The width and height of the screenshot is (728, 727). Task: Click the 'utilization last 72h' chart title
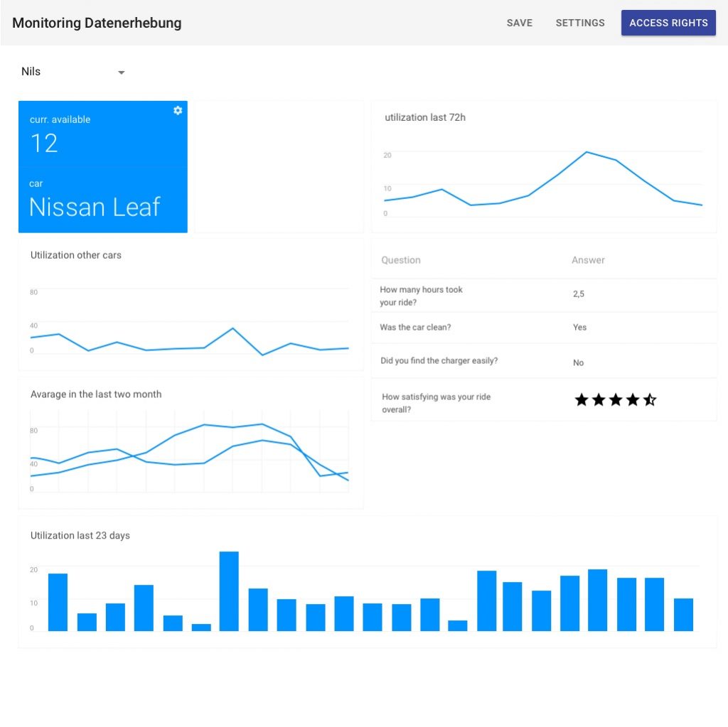425,117
